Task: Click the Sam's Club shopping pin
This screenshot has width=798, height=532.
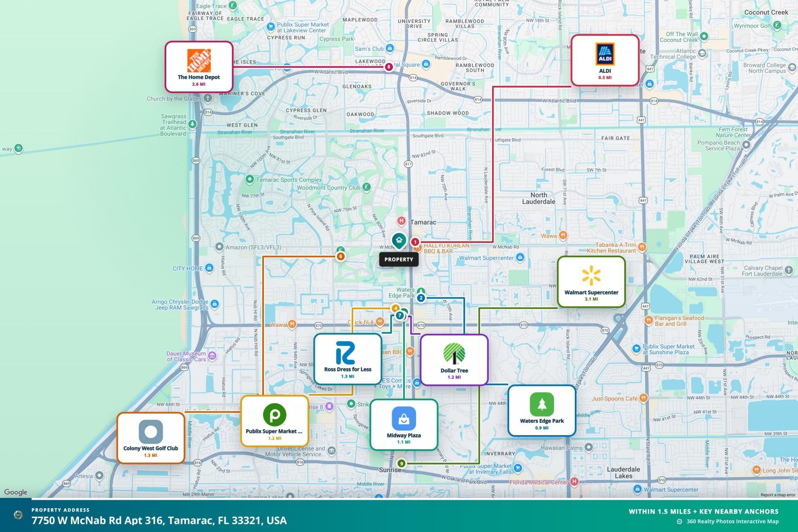Action: 390,48
